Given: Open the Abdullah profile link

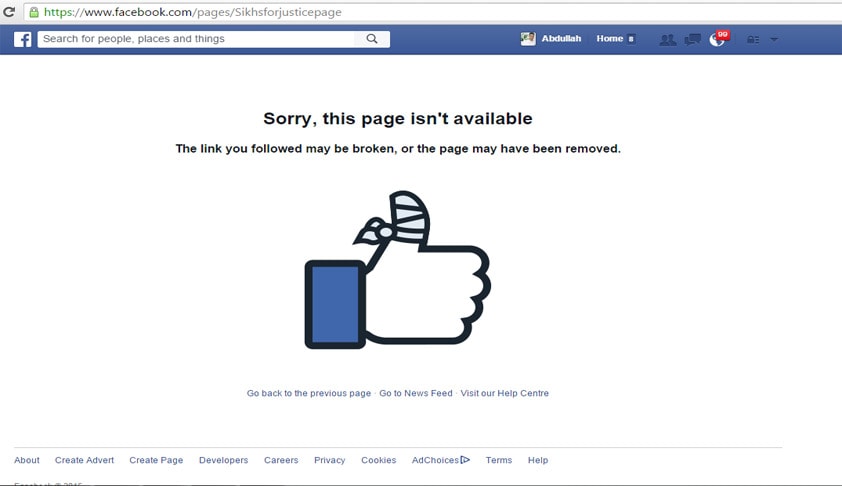Looking at the screenshot, I should coord(561,39).
